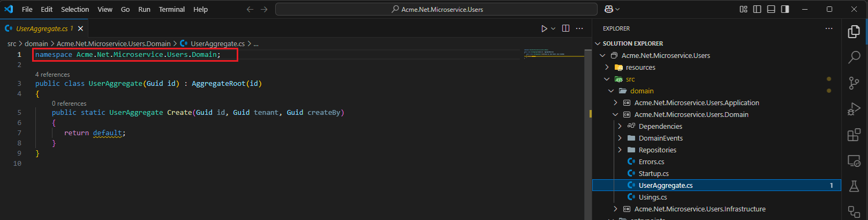The width and height of the screenshot is (868, 220).
Task: Select the UserAggregate.cs editor tab
Action: pos(44,28)
